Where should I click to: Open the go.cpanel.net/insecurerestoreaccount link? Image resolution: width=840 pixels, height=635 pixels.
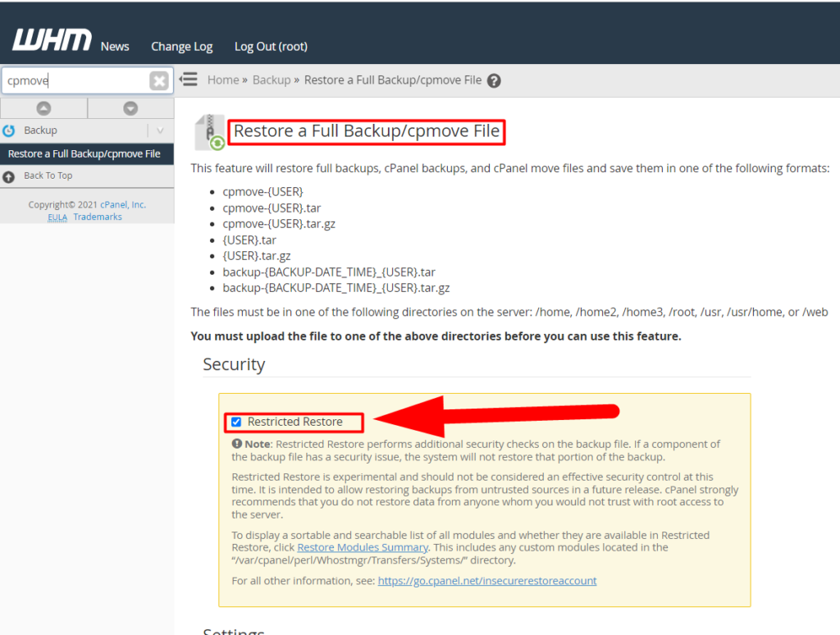[x=487, y=581]
